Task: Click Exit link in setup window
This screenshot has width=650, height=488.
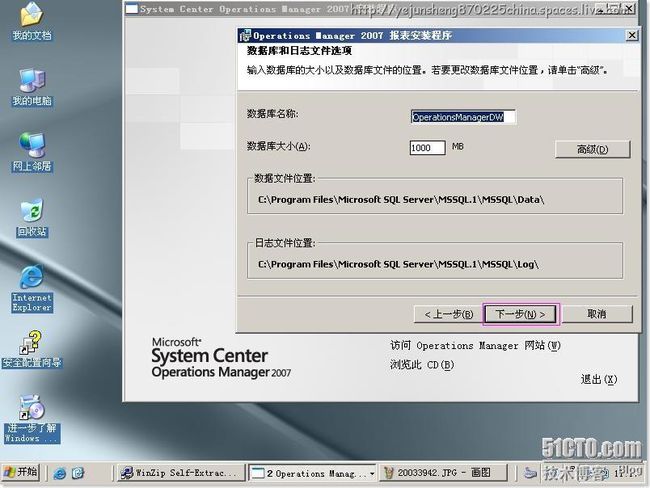Action: (599, 379)
